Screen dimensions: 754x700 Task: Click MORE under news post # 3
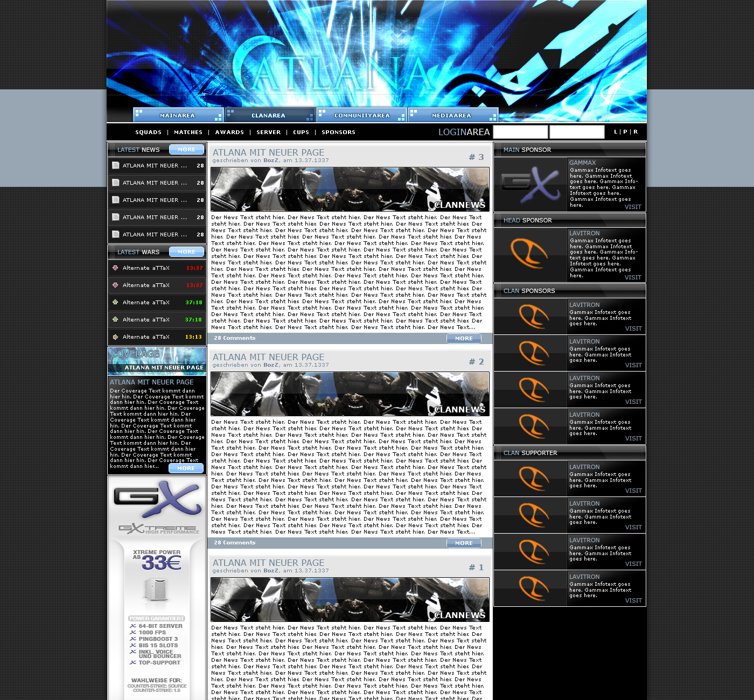(464, 338)
